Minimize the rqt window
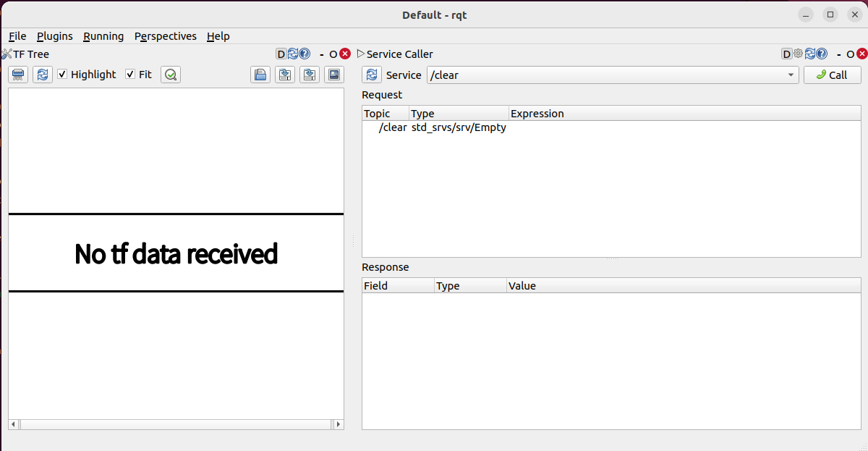 pos(807,14)
